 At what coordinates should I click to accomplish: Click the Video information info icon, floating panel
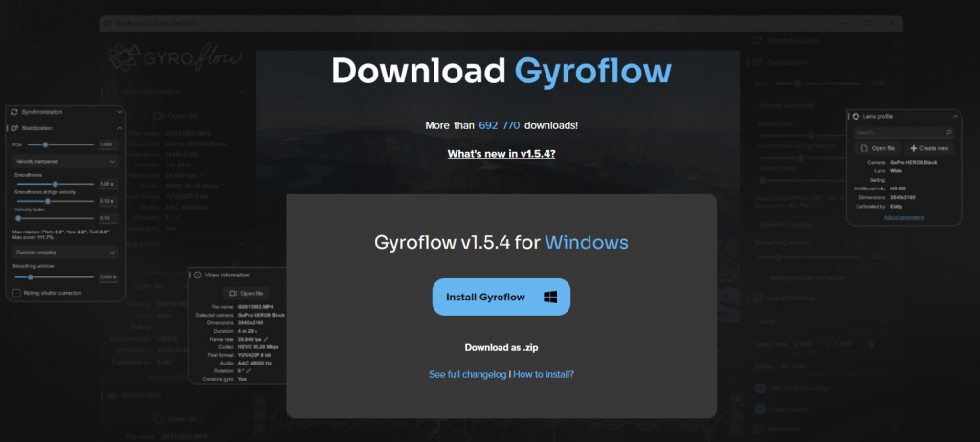click(197, 276)
